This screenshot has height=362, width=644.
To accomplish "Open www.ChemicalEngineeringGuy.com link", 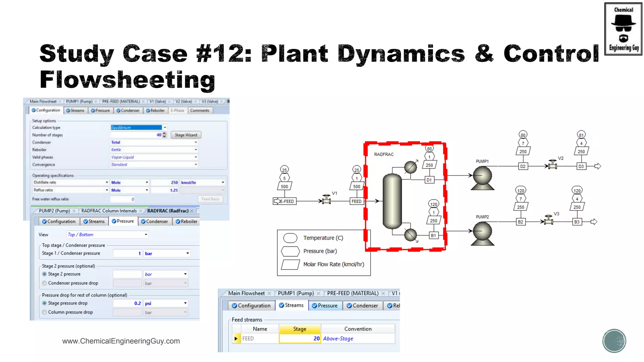I will point(121,341).
